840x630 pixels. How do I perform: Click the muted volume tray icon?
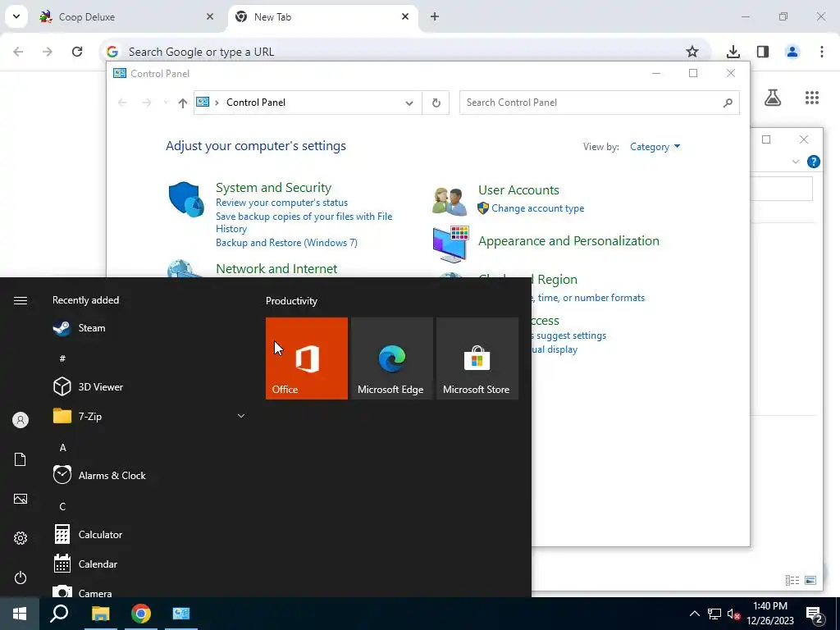pyautogui.click(x=733, y=614)
